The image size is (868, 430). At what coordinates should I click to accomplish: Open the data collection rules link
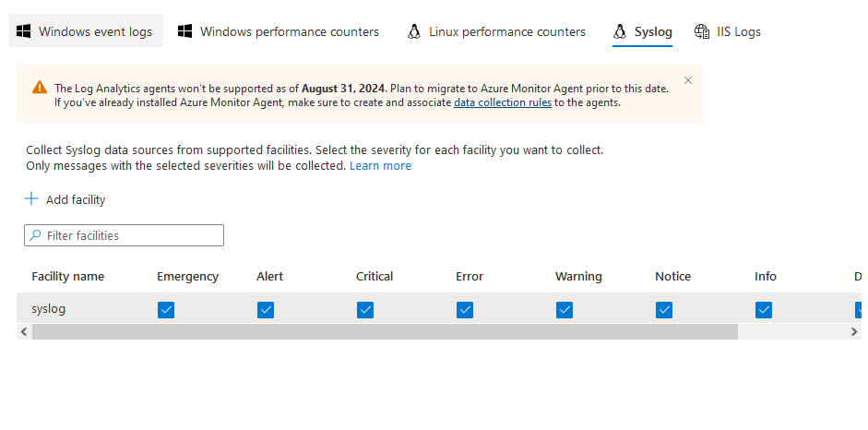click(x=503, y=103)
